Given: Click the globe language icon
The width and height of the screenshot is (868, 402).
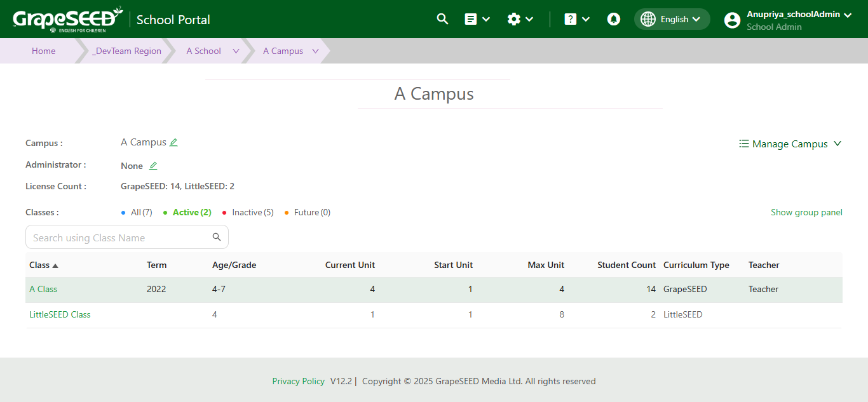Looking at the screenshot, I should [x=648, y=19].
